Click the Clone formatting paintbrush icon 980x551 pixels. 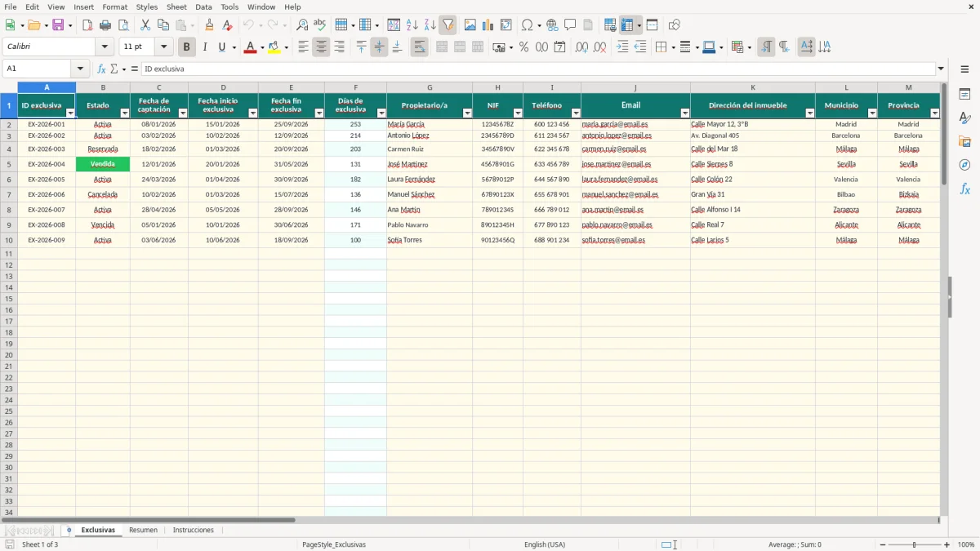209,25
